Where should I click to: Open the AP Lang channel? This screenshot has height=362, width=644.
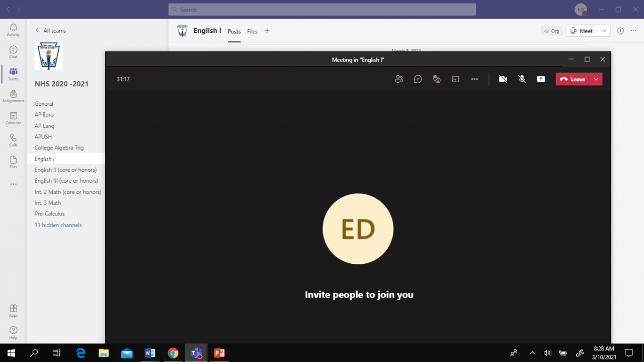tap(44, 126)
